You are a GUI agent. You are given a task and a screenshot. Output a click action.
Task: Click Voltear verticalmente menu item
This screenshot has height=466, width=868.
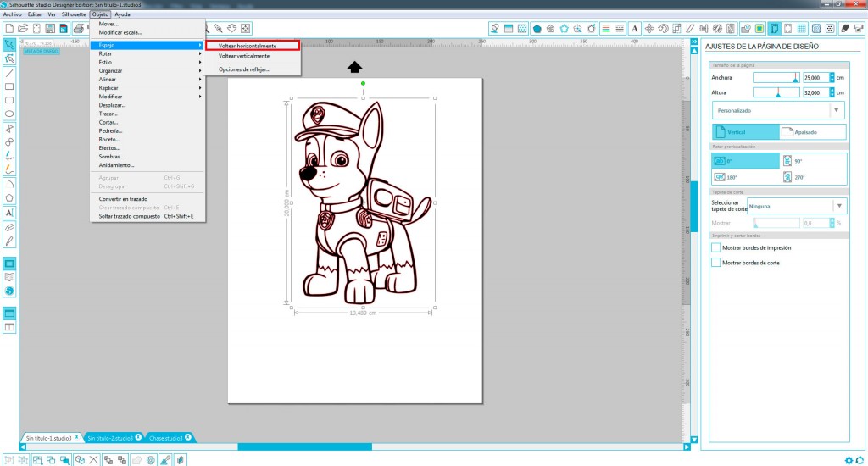253,56
